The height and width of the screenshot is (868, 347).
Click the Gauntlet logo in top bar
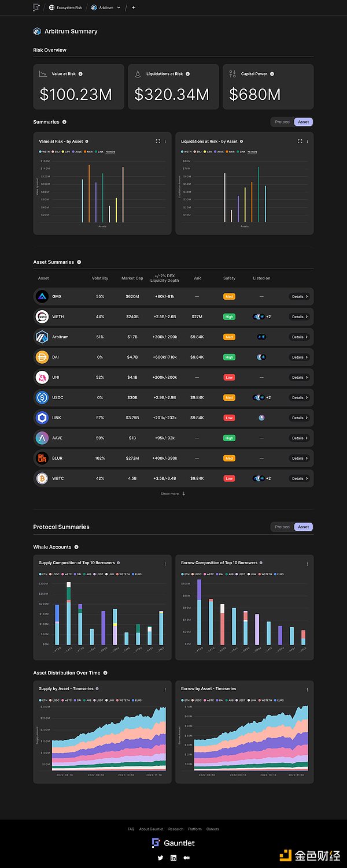click(x=36, y=8)
